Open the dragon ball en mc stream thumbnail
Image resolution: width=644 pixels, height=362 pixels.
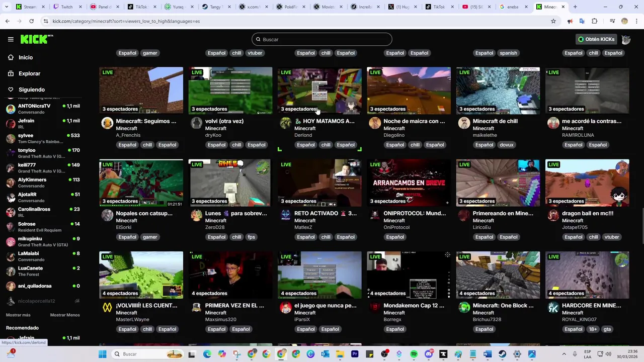pos(587,183)
